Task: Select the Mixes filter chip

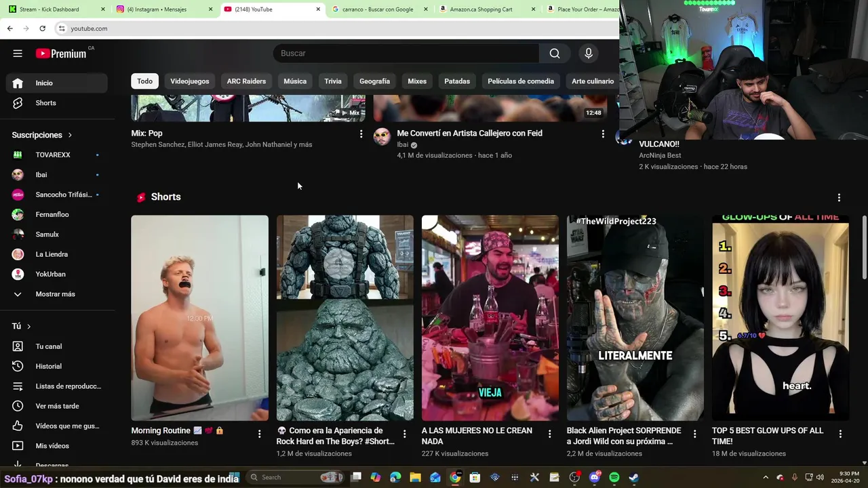Action: point(417,81)
